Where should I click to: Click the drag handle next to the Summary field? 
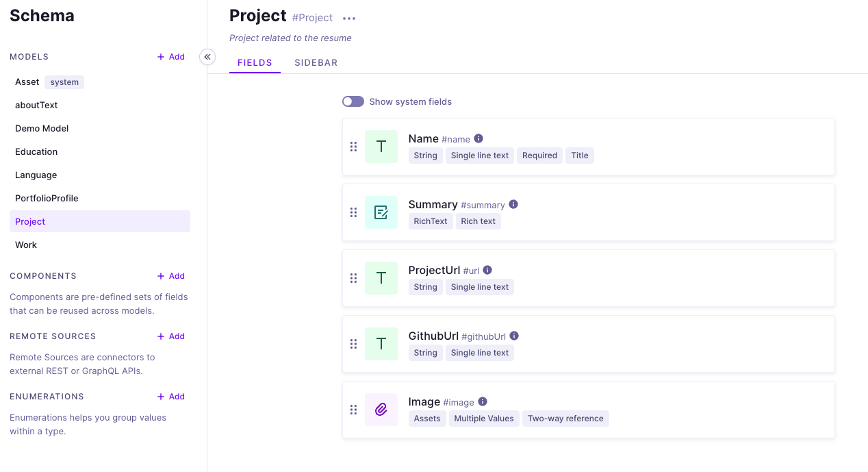click(354, 212)
